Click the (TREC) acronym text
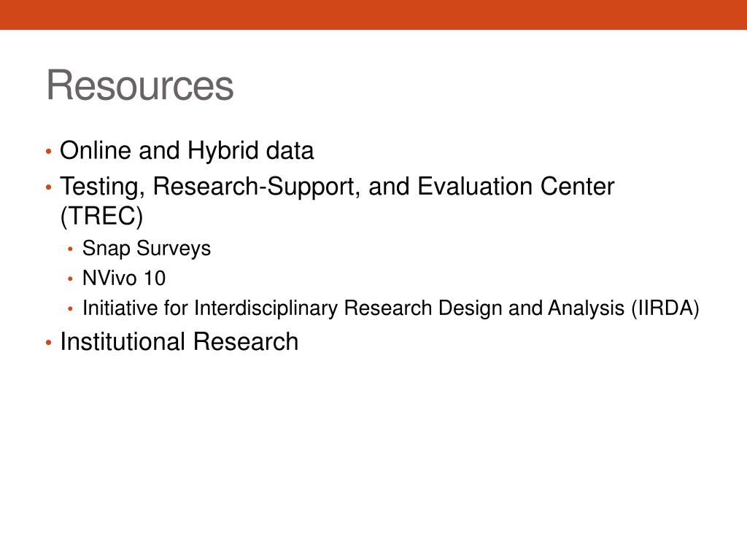 101,216
